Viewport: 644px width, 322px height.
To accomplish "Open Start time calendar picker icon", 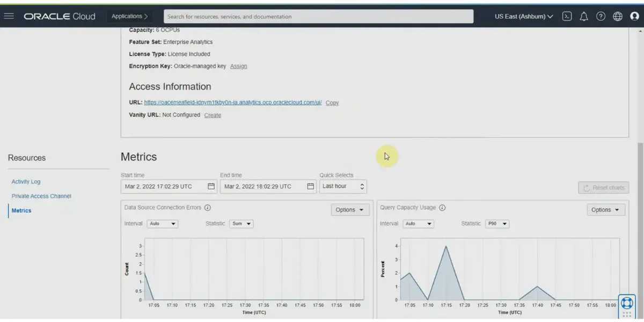I will pyautogui.click(x=211, y=186).
